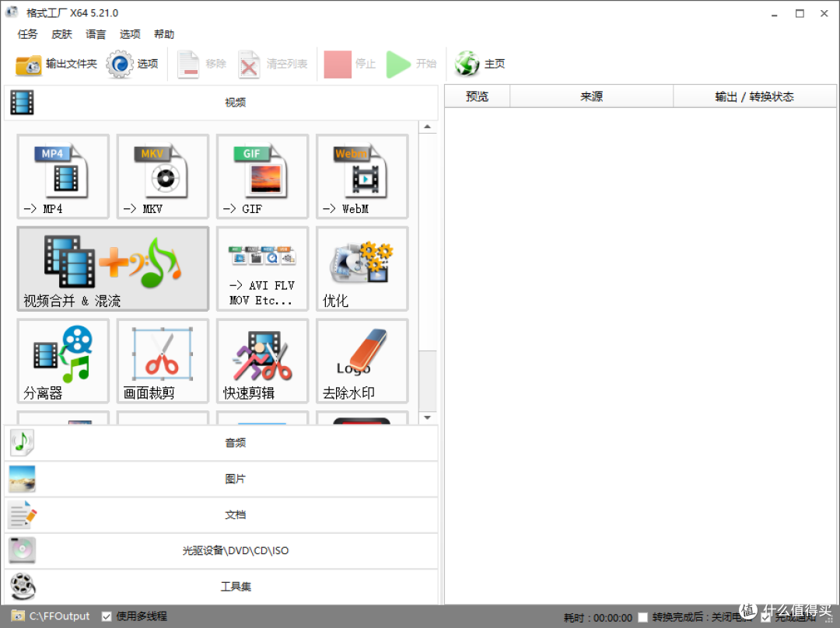Viewport: 840px width, 628px height.
Task: Enable 转换完成后 关闭电脑 checkbox
Action: click(x=643, y=617)
